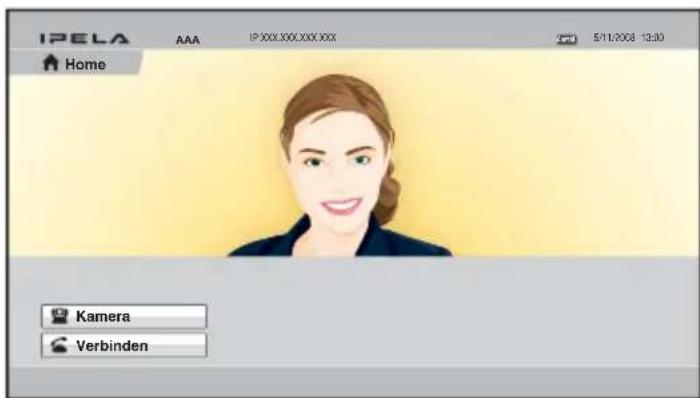This screenshot has height=398, width=700.
Task: Click the status indicator icon near the date
Action: click(x=567, y=39)
